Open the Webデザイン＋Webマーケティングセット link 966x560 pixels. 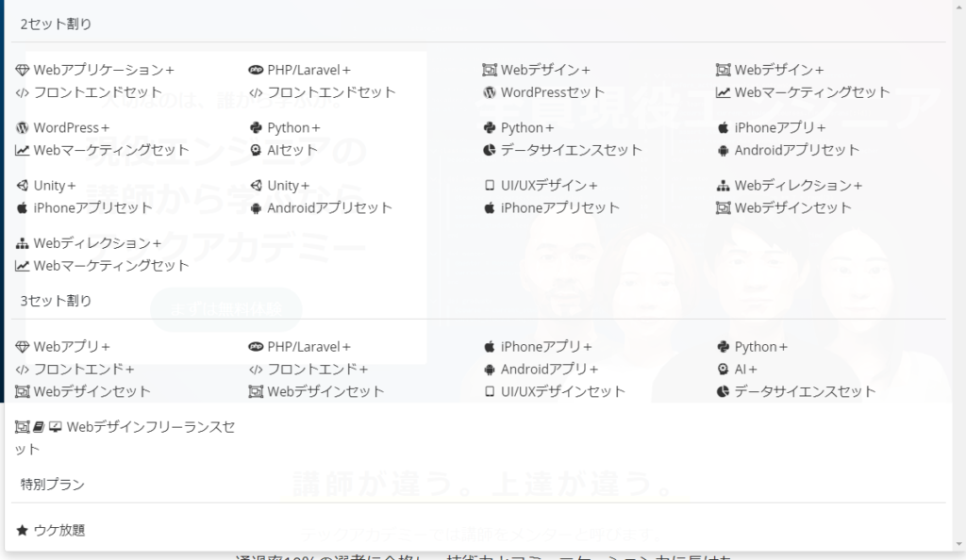tap(804, 81)
